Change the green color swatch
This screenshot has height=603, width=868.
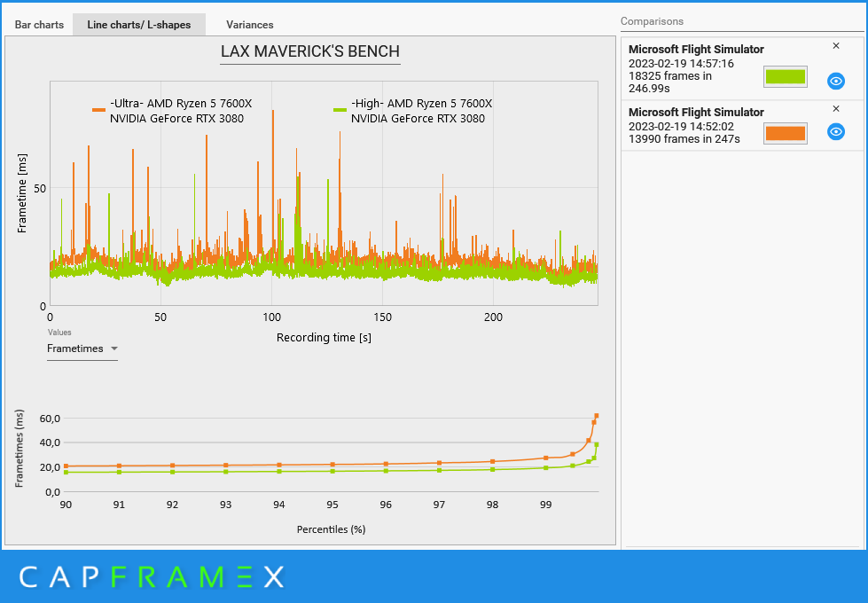point(785,77)
